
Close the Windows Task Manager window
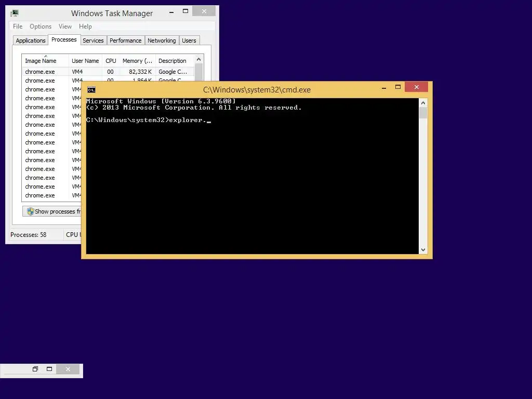click(204, 11)
